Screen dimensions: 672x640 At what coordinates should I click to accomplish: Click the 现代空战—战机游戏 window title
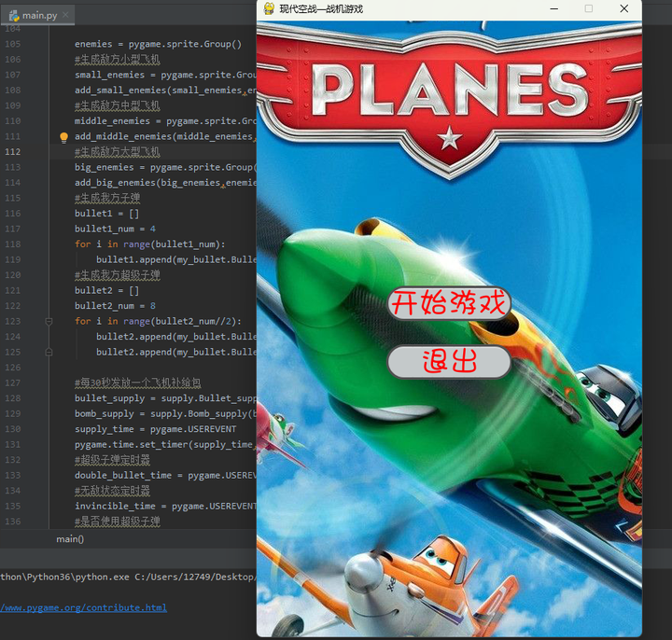point(321,8)
